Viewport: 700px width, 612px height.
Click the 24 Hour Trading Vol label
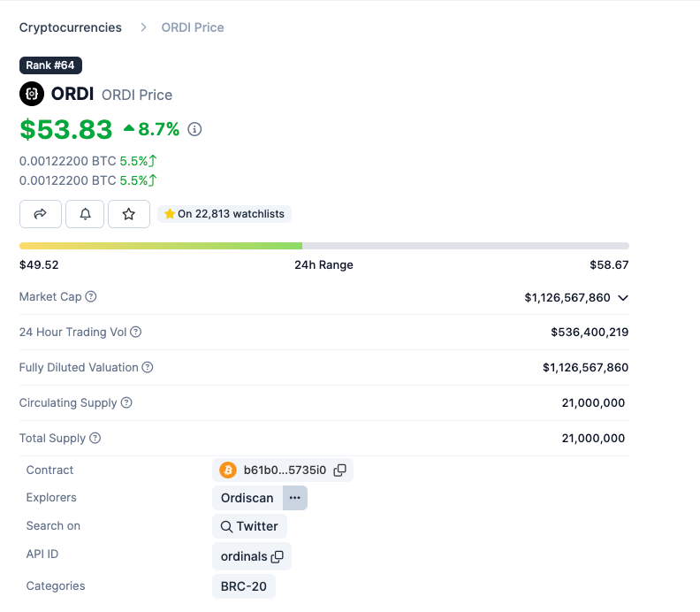(72, 332)
